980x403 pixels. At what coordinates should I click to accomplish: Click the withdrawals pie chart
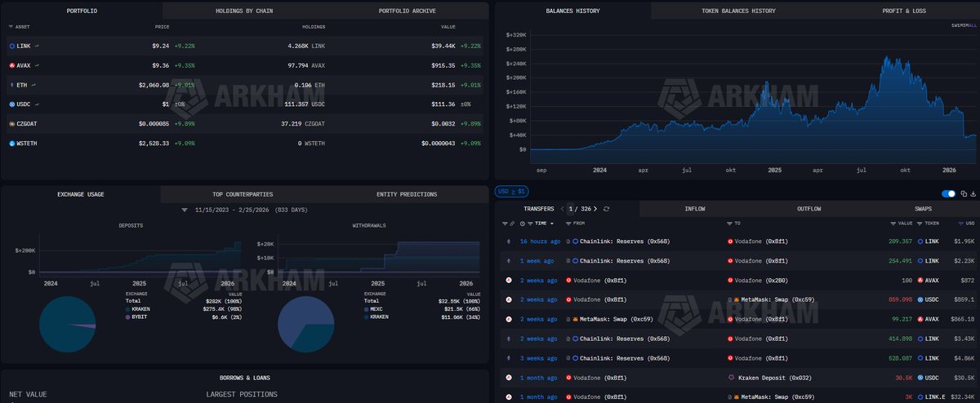[x=306, y=324]
